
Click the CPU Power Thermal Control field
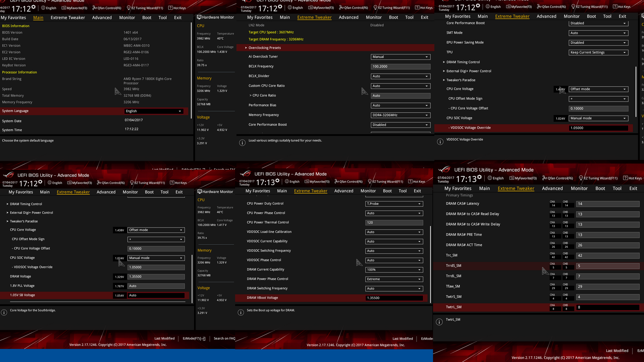pos(394,222)
